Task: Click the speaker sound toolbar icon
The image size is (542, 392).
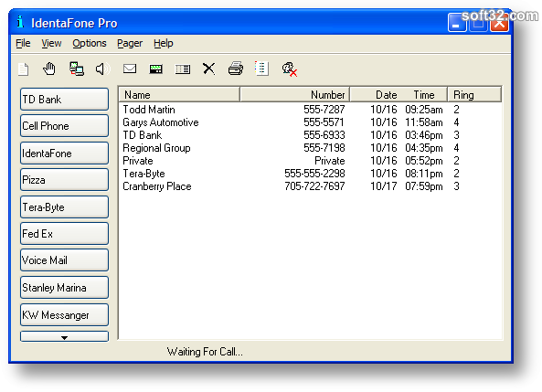Action: (x=102, y=69)
